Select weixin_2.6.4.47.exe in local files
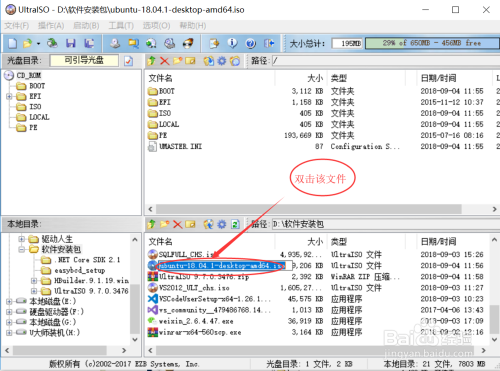The height and width of the screenshot is (371, 500). tap(196, 321)
